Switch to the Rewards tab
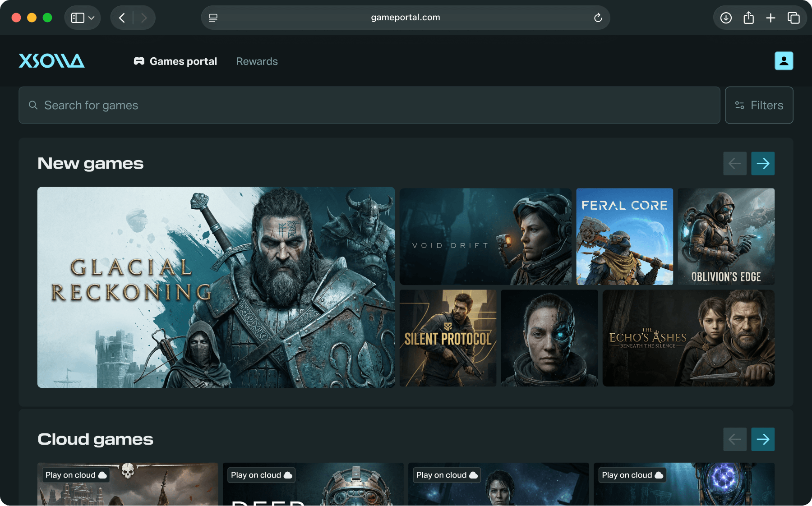Image resolution: width=812 pixels, height=506 pixels. [257, 61]
